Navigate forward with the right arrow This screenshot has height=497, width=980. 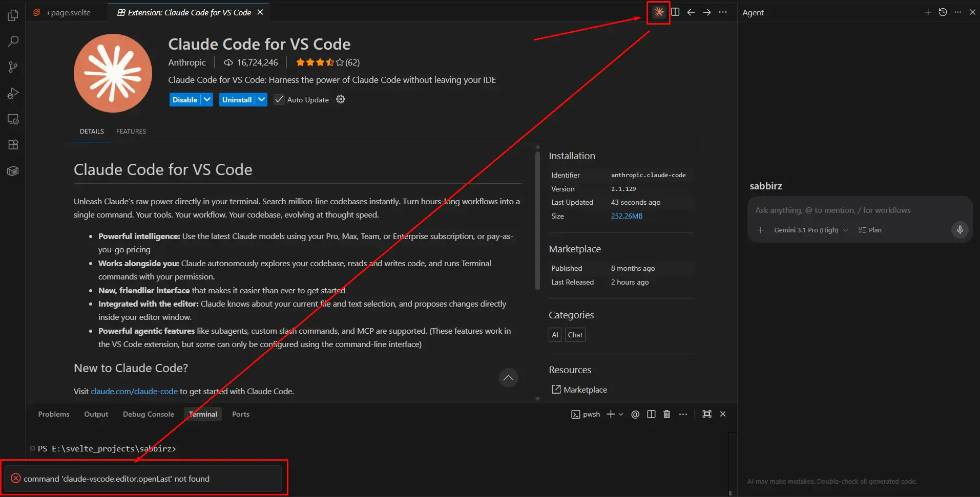(707, 12)
